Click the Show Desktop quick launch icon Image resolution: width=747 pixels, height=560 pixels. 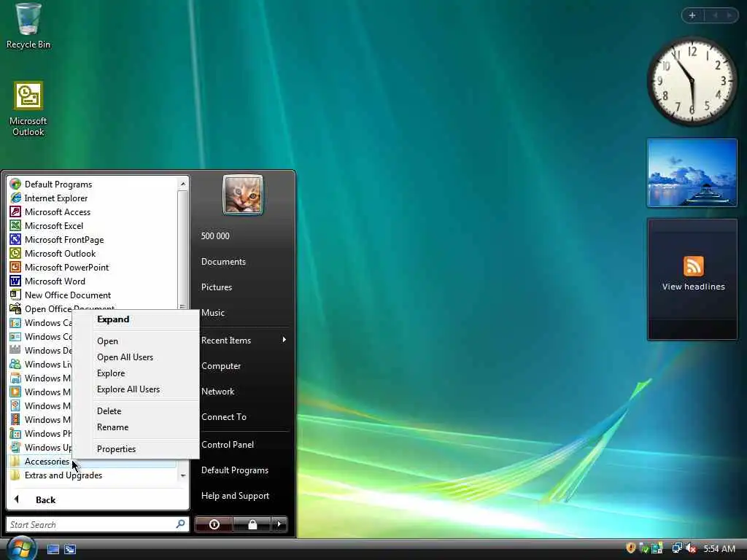click(x=53, y=549)
